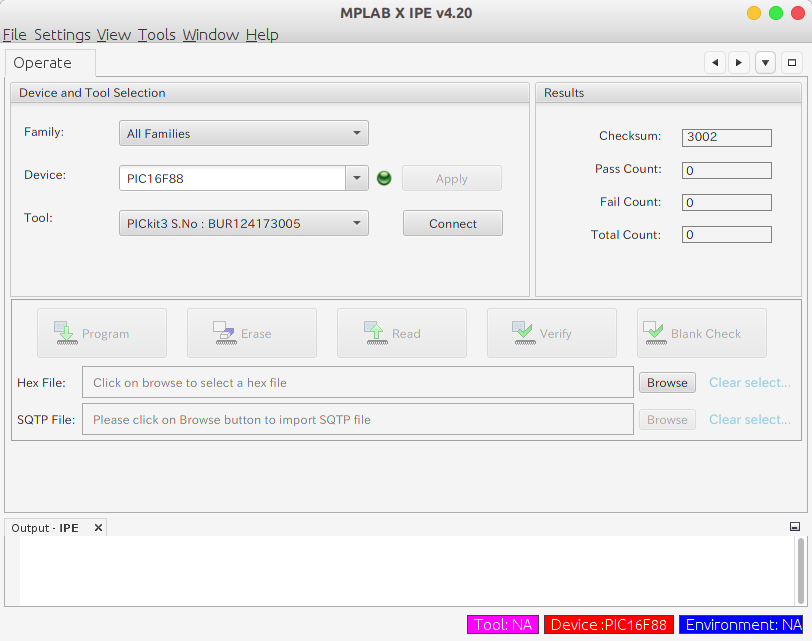Click the Verify button
The width and height of the screenshot is (812, 641).
[x=552, y=333]
